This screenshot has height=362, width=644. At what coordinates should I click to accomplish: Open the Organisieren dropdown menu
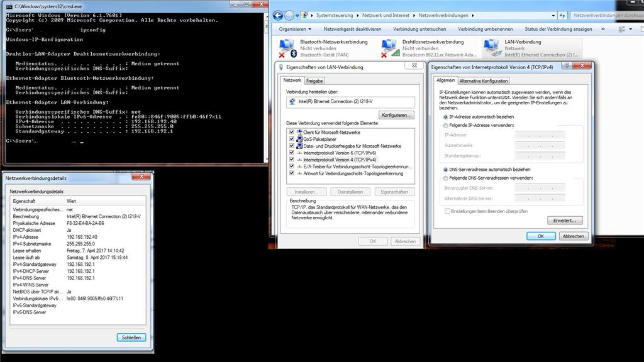pyautogui.click(x=295, y=29)
